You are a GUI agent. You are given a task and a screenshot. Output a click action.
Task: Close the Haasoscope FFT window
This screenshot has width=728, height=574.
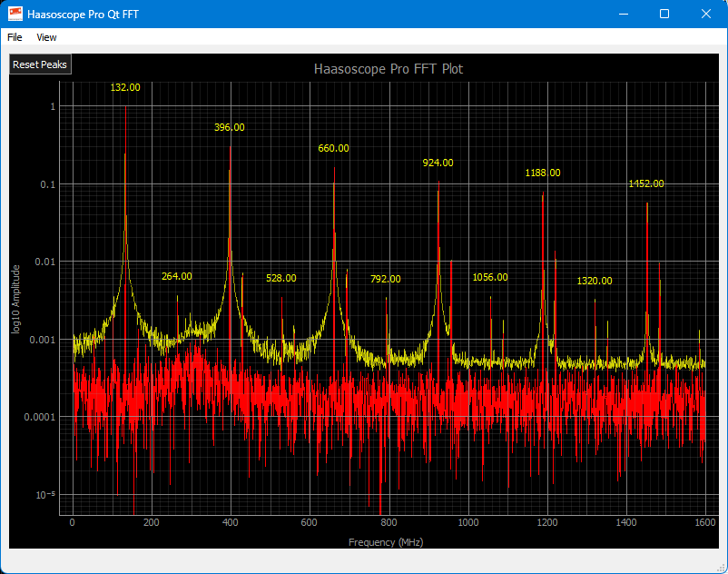[x=706, y=14]
